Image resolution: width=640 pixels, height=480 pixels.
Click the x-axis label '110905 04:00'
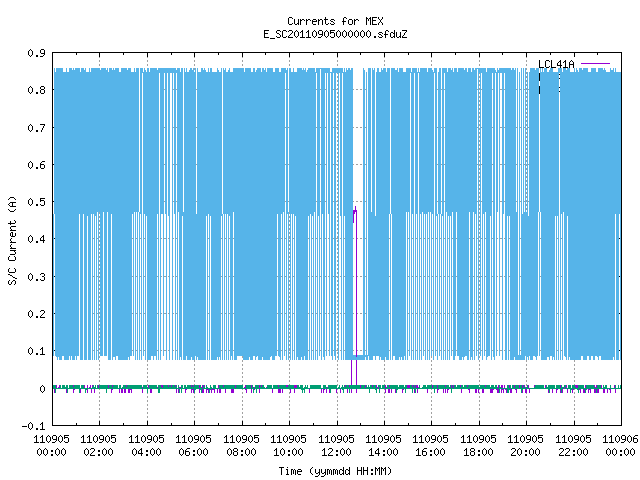coord(146,446)
